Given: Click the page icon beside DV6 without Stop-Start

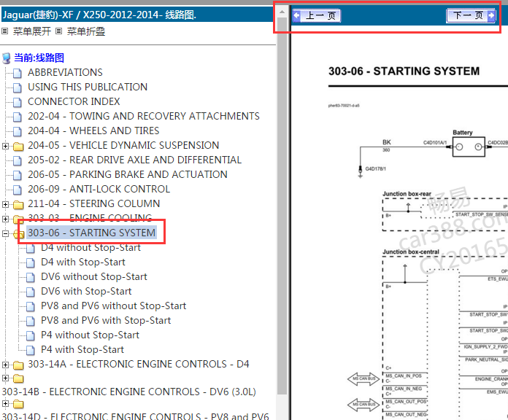Looking at the screenshot, I should tap(31, 277).
